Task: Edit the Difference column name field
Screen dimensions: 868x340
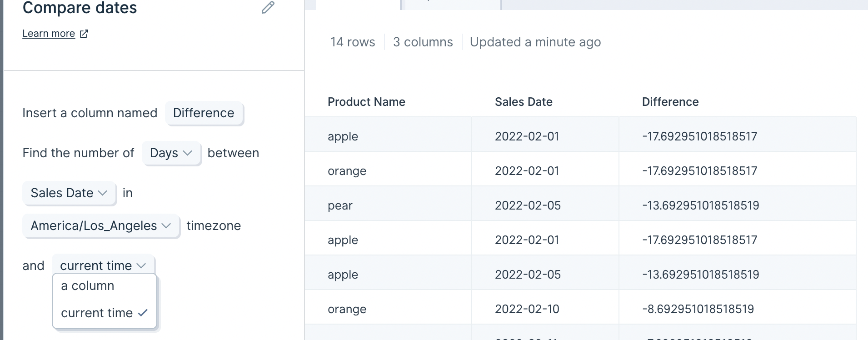Action: click(x=204, y=113)
